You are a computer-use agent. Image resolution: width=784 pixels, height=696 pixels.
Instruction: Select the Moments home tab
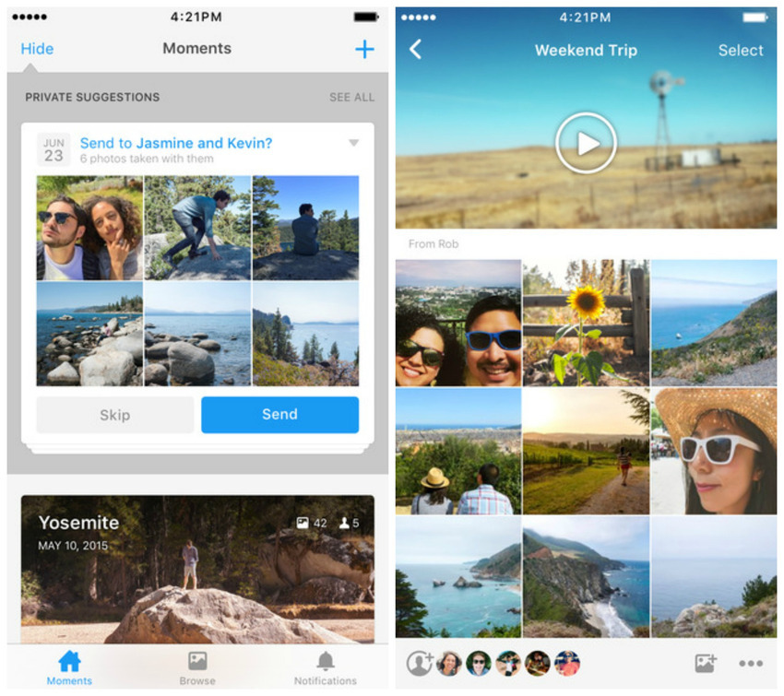[x=69, y=667]
